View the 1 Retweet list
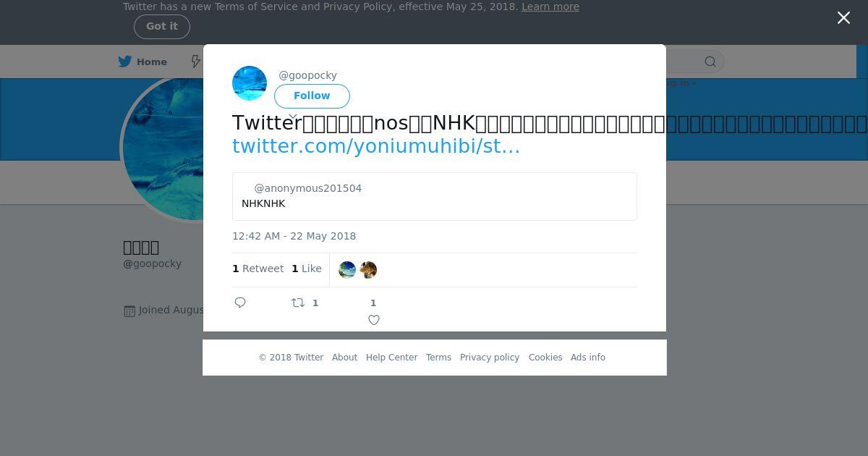 (258, 269)
